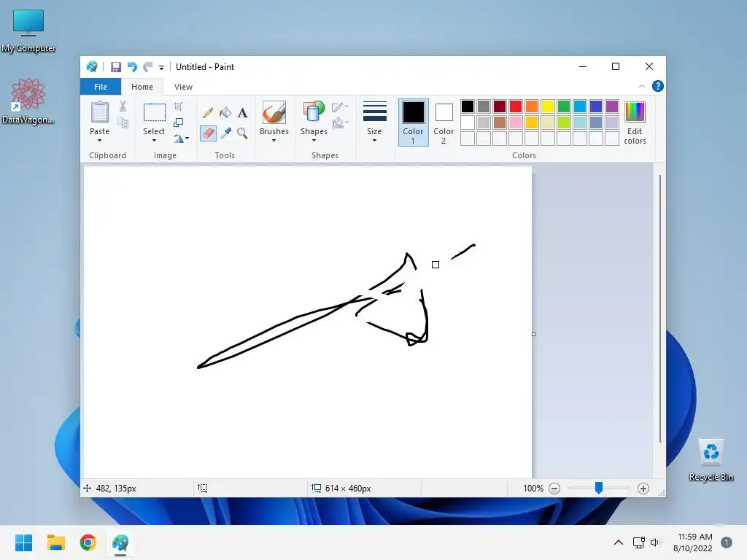Zoom out with the minus button

coord(554,488)
